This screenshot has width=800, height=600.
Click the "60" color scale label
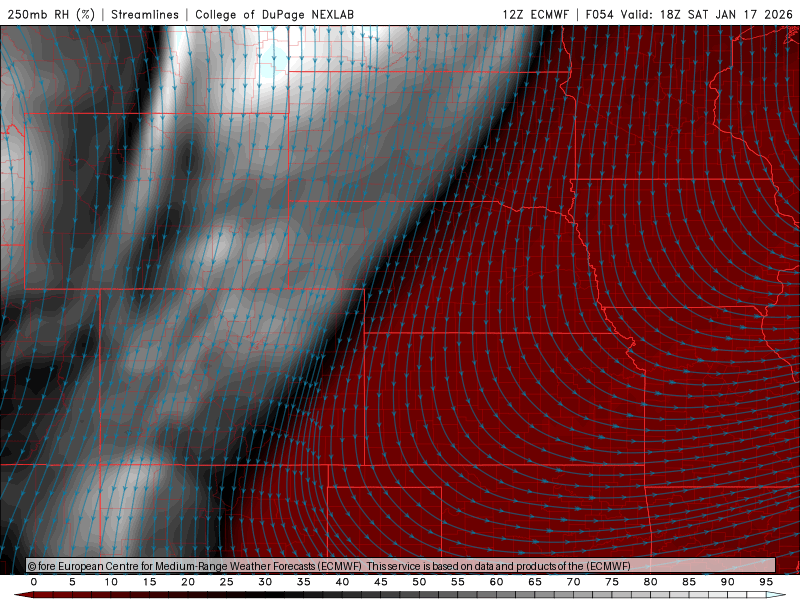[496, 582]
